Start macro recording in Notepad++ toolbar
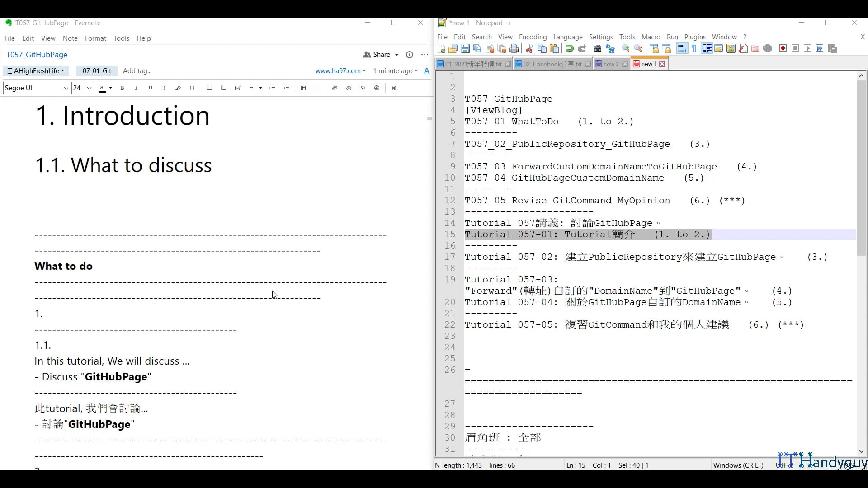The image size is (868, 488). click(x=783, y=48)
